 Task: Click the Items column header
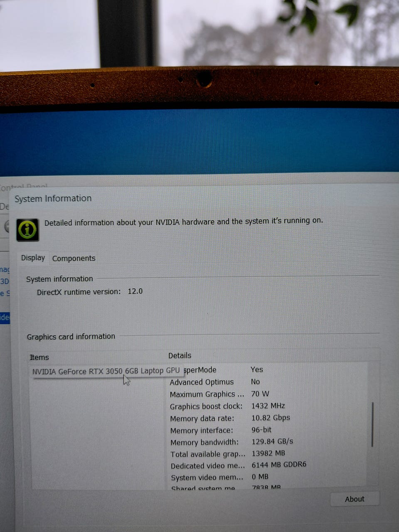tap(39, 357)
